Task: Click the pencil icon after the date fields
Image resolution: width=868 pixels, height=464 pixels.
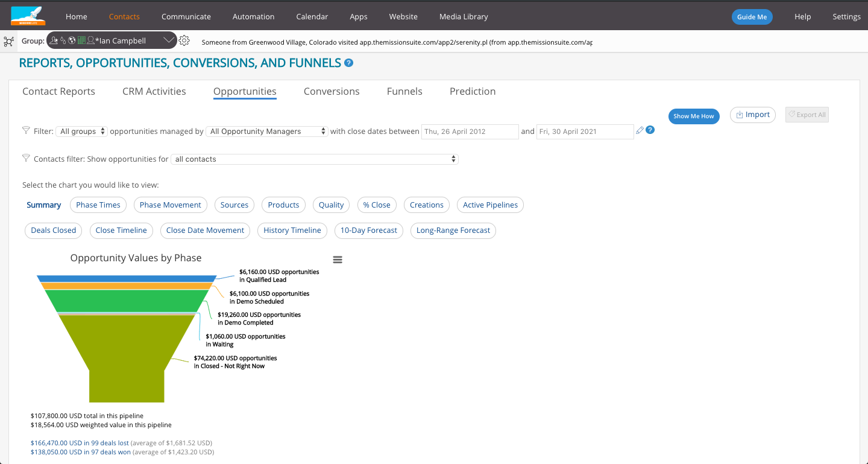Action: [640, 130]
